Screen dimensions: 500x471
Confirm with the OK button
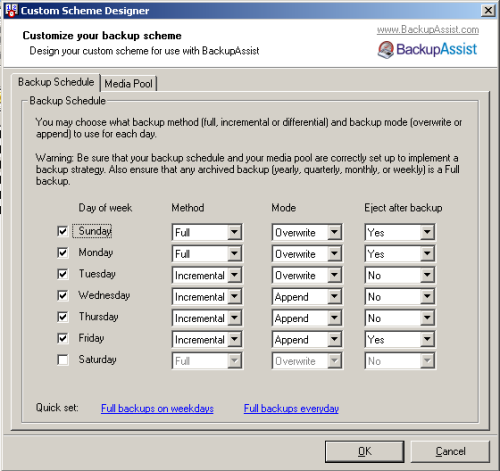[365, 451]
